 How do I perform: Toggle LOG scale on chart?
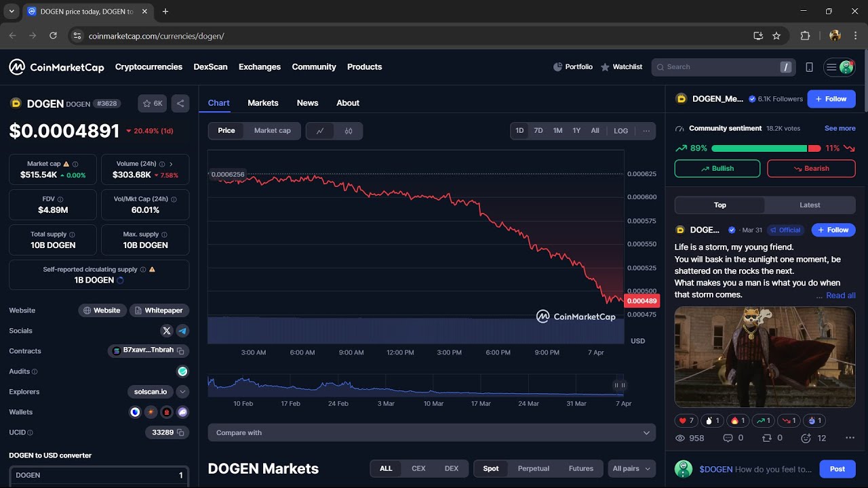click(621, 131)
